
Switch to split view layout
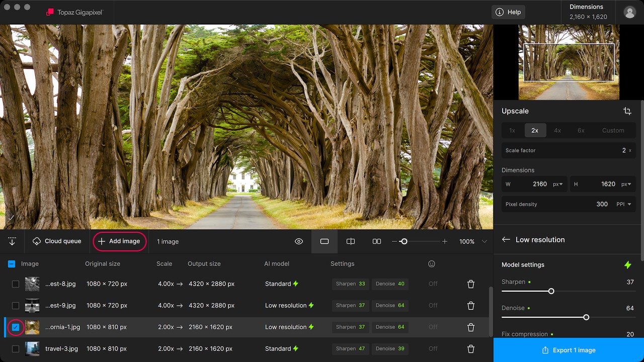[x=351, y=241]
